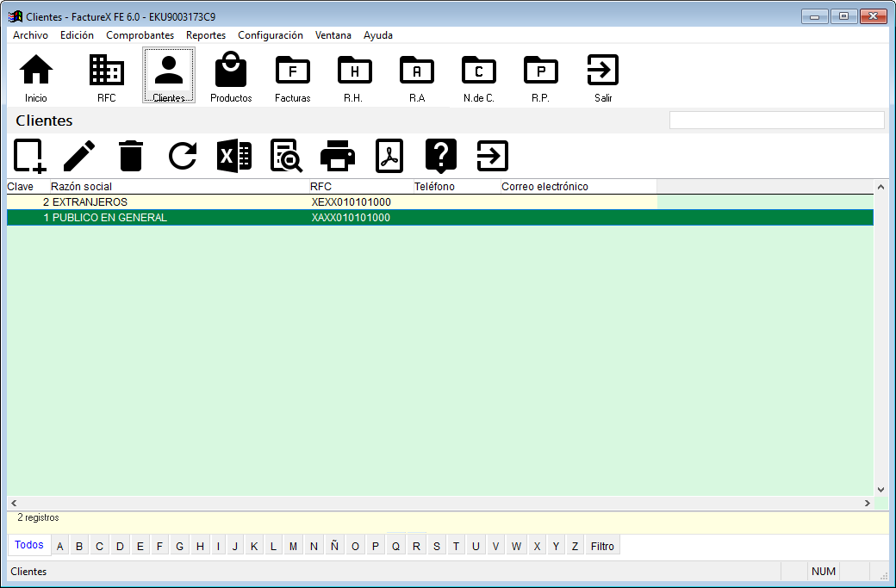The image size is (896, 588).
Task: Delete selected client with trash icon
Action: click(131, 155)
